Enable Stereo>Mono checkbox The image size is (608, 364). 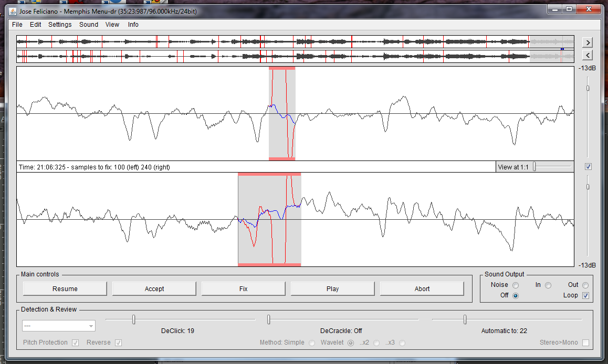[585, 342]
